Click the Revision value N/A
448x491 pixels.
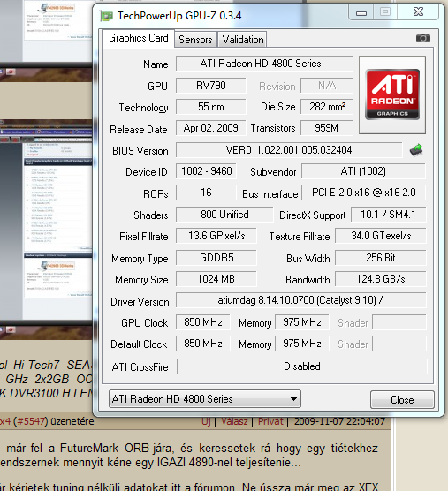(x=327, y=86)
